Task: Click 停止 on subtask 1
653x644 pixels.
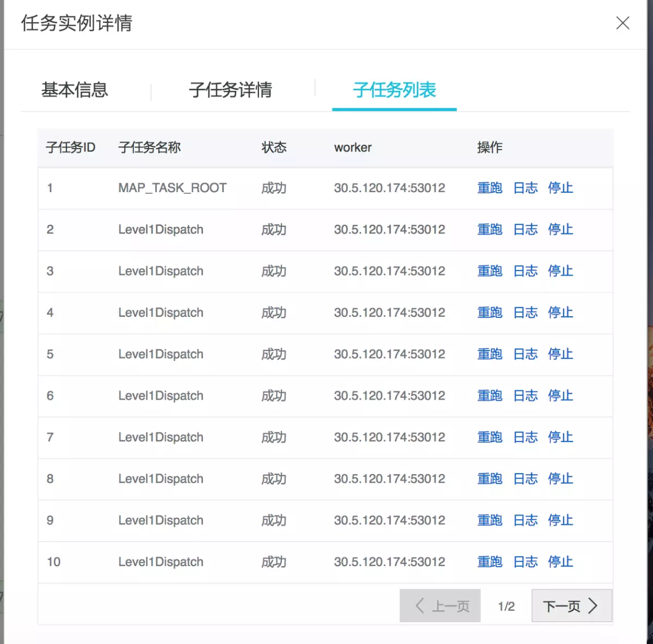Action: pyautogui.click(x=560, y=188)
